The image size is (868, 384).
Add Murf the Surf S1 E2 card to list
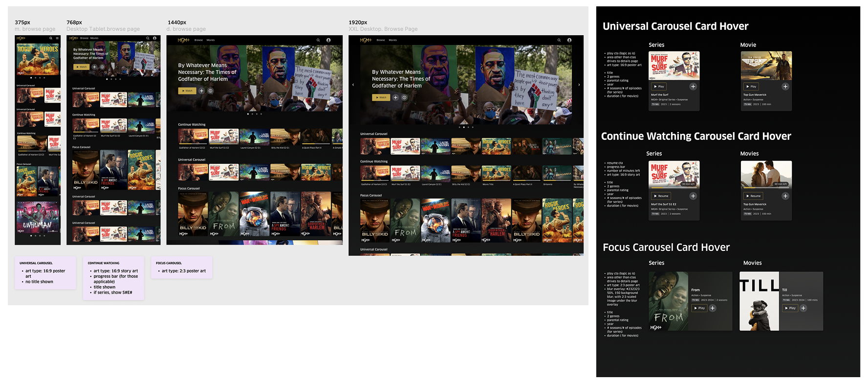pos(693,196)
